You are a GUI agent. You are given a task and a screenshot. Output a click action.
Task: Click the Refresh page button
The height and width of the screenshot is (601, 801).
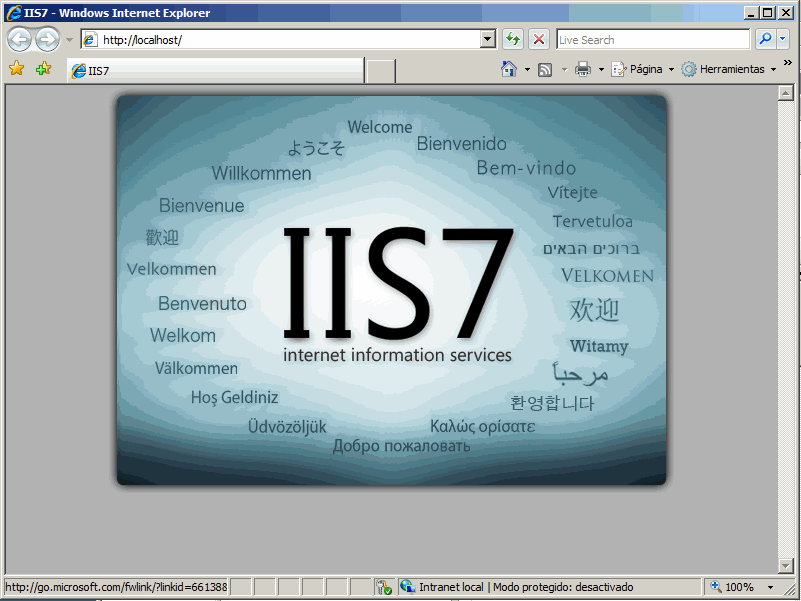tap(513, 39)
